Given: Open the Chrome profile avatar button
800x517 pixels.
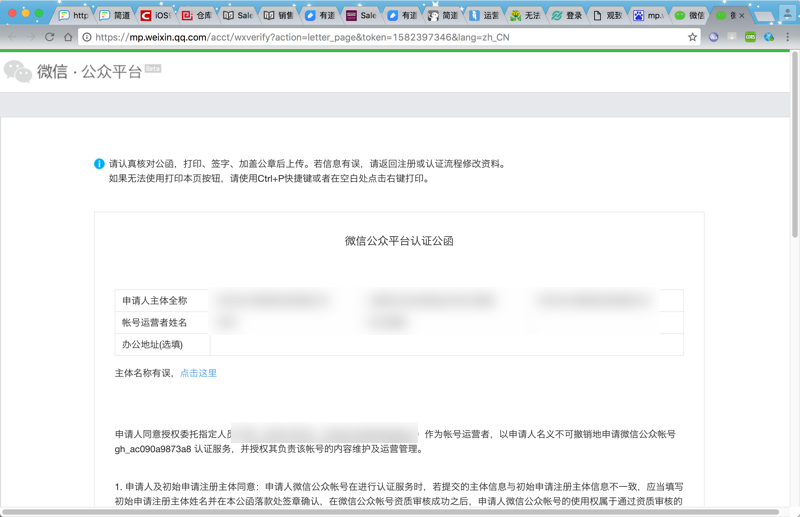Looking at the screenshot, I should tap(788, 14).
